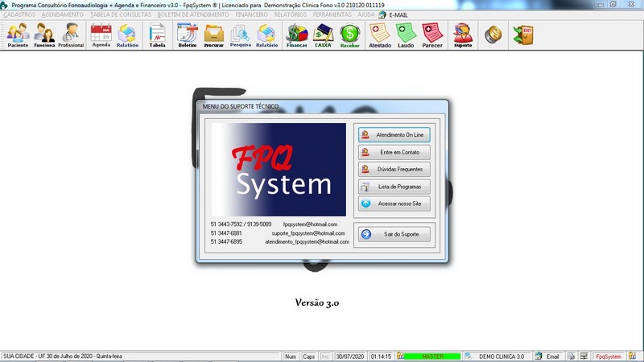
Task: Click the 01:14:15 clock in status bar
Action: (381, 356)
